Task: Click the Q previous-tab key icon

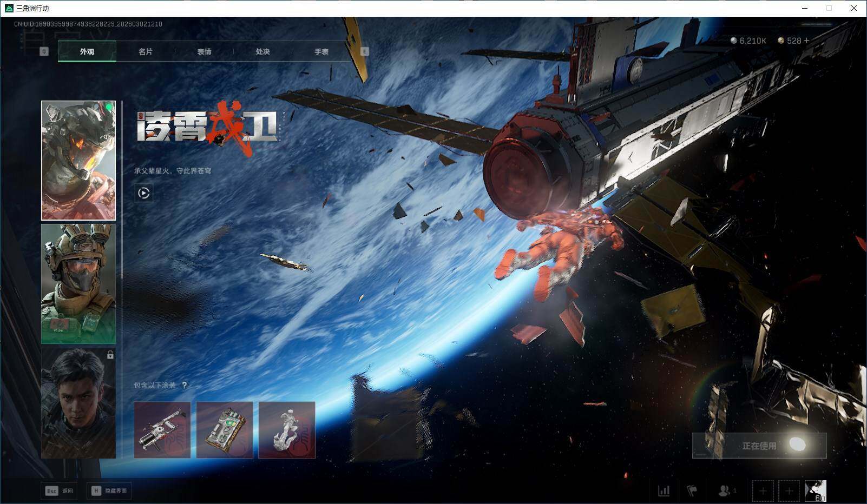Action: (x=44, y=51)
